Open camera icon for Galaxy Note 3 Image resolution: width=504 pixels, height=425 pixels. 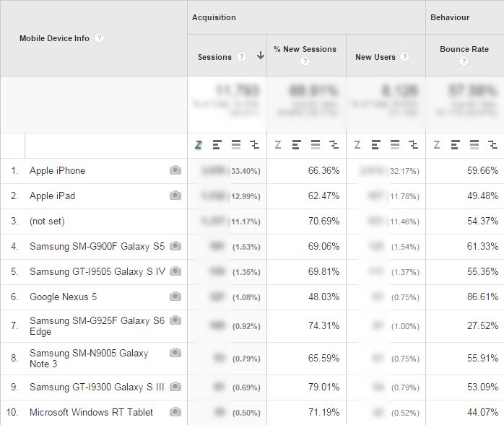(175, 353)
